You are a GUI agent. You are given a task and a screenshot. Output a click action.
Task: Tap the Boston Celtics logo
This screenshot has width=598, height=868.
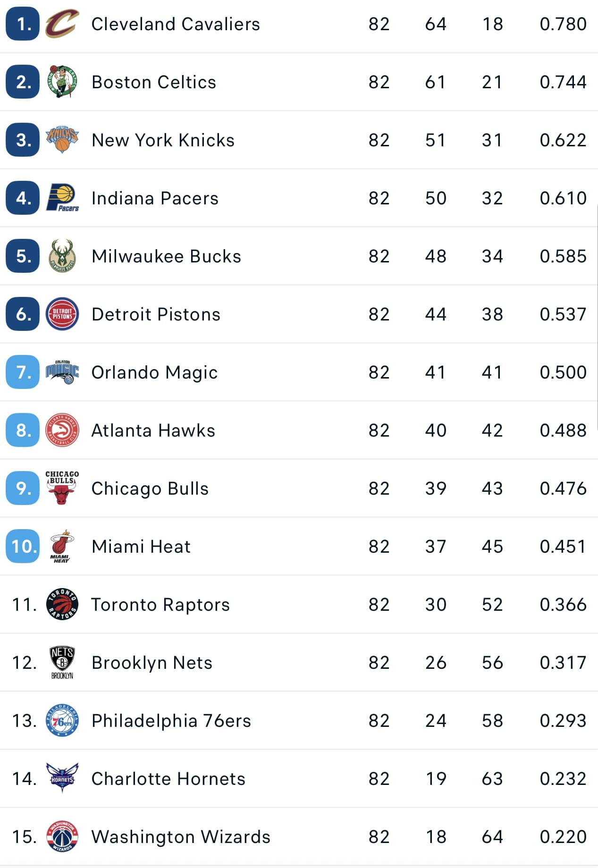tap(62, 82)
